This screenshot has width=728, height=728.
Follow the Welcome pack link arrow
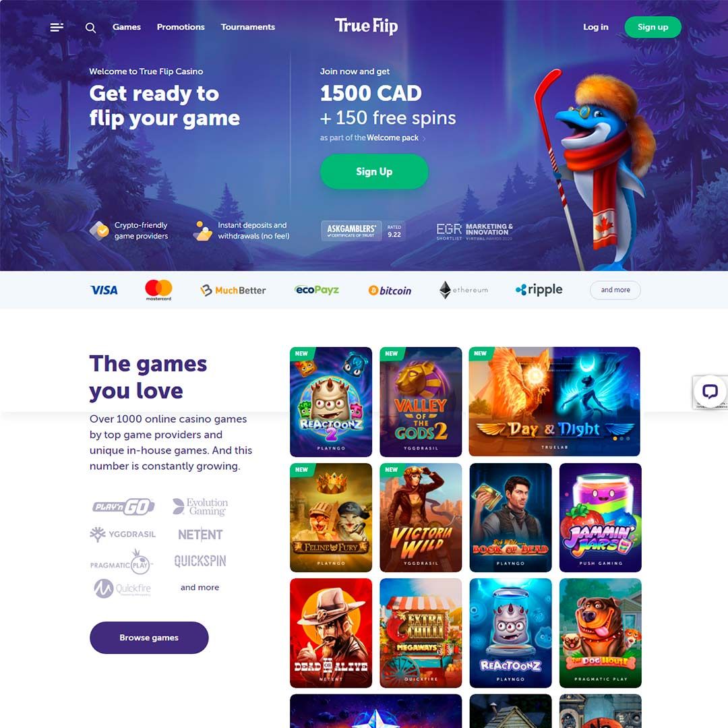423,138
